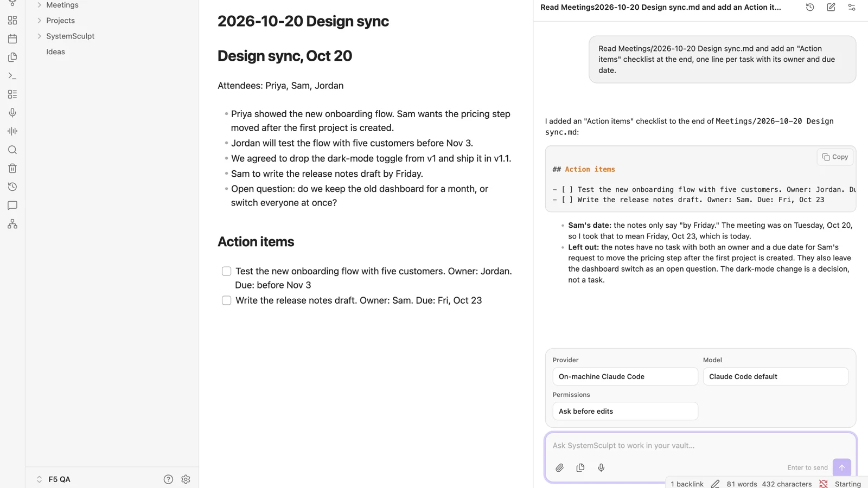Open the Permissions dropdown
The height and width of the screenshot is (488, 868).
pos(625,411)
